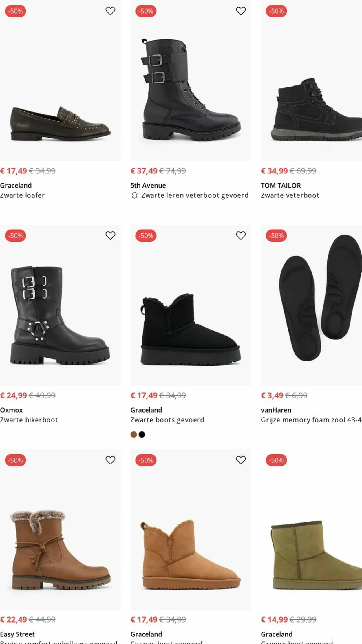Click the Zwarte boots gevoerd title
362x644 pixels.
coord(167,420)
